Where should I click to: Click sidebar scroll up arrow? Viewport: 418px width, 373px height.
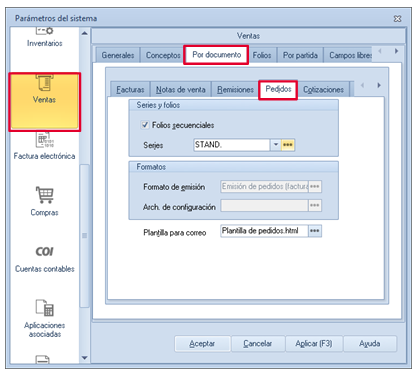coord(85,33)
